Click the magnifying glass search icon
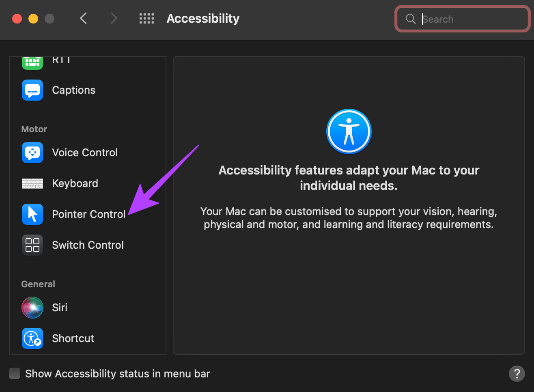534x392 pixels. (x=411, y=19)
